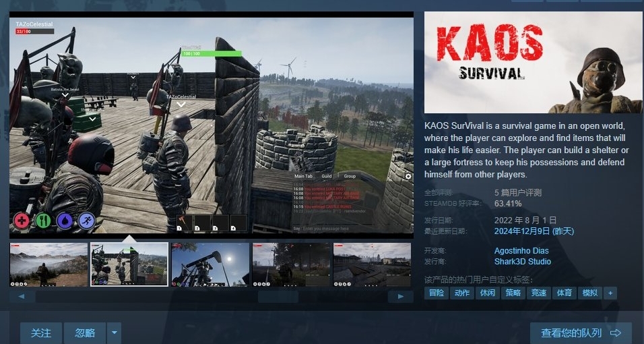The width and height of the screenshot is (644, 344).
Task: Select the 动作 tag
Action: (461, 293)
